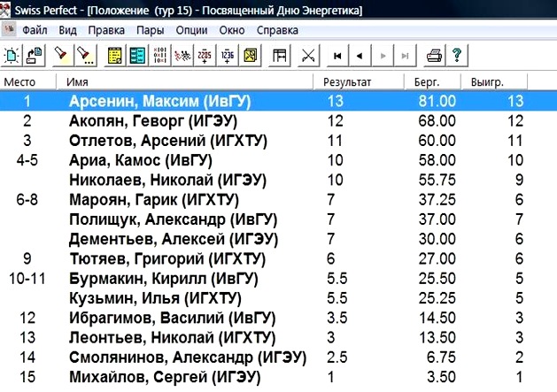
Task: Open the Опции menu
Action: [x=191, y=30]
